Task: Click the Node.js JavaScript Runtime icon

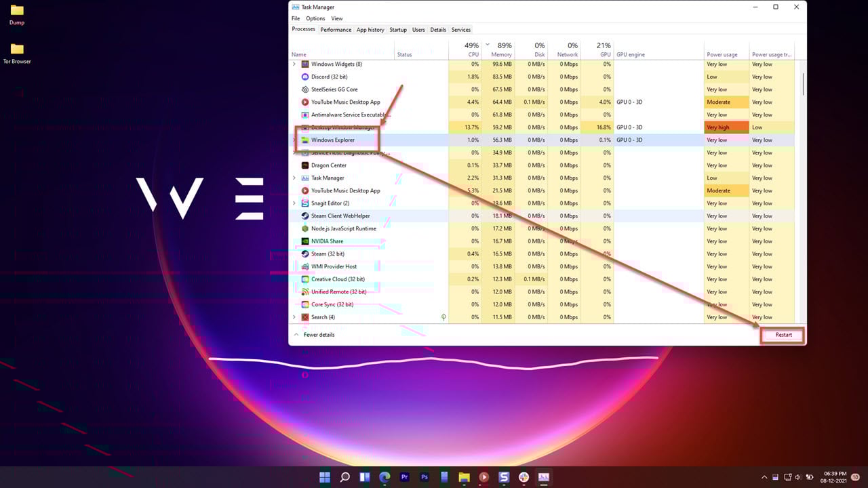Action: coord(305,228)
